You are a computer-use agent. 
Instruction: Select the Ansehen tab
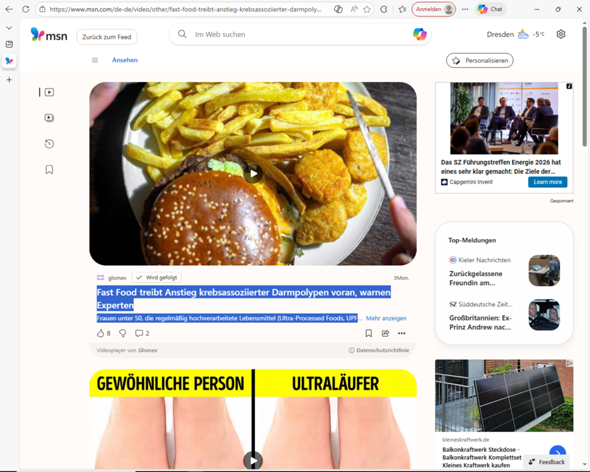(x=125, y=60)
